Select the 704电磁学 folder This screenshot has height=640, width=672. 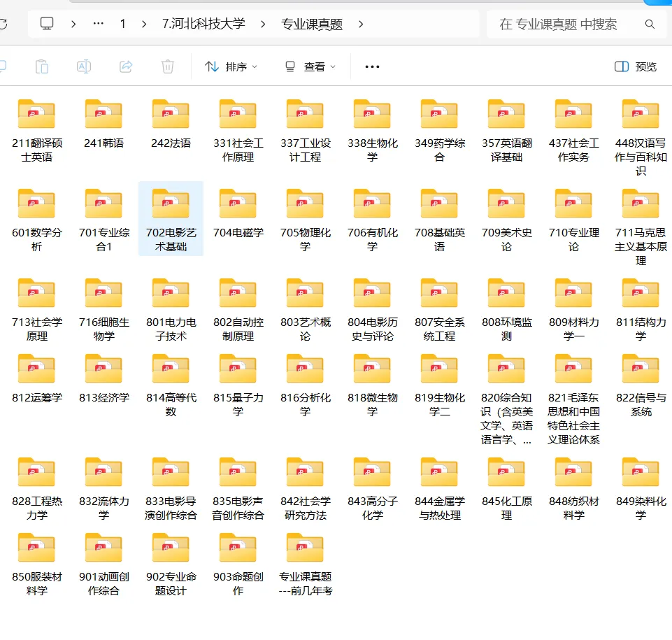pos(238,214)
